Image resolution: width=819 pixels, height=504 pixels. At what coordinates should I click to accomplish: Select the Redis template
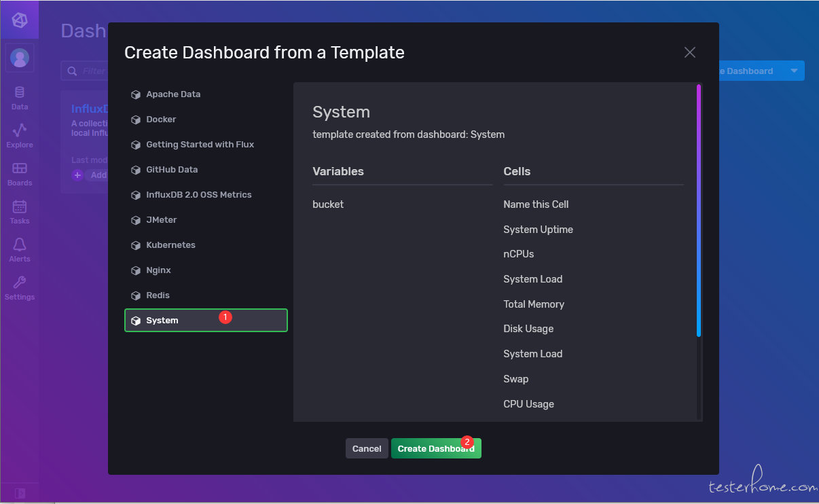coord(206,295)
